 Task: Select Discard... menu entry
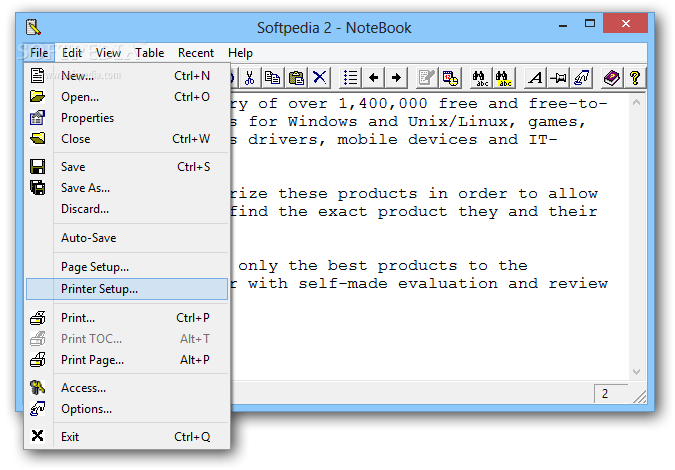[x=127, y=209]
